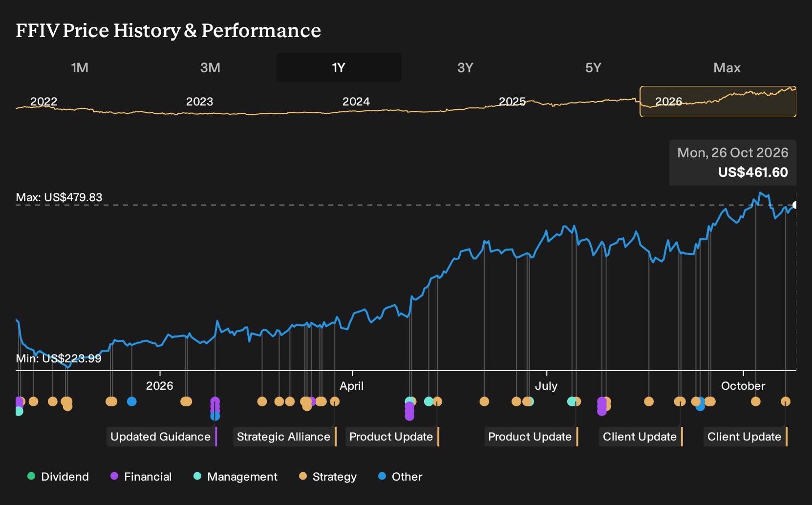Toggle the Other legend filter
This screenshot has width=812, height=505.
coord(400,476)
